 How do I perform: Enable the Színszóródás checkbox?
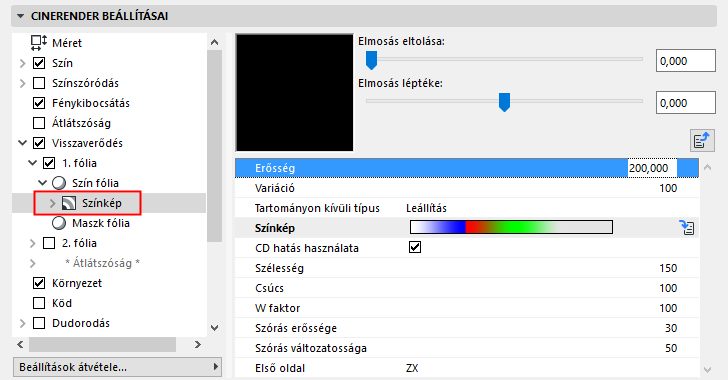tap(39, 83)
